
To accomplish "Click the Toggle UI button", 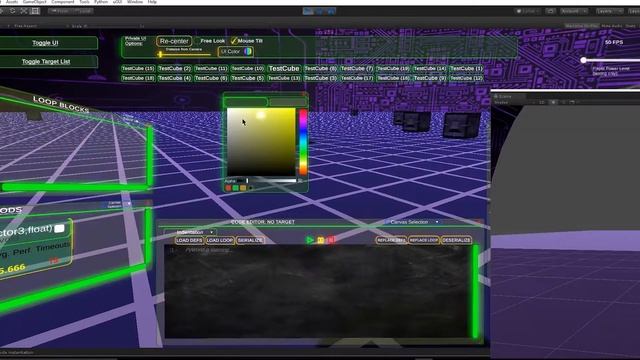I will pos(45,43).
